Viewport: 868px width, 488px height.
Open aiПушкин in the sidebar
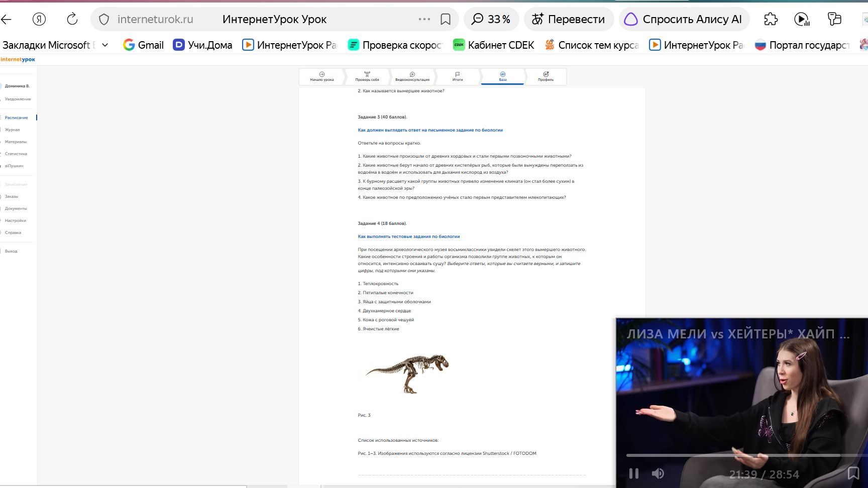pos(14,166)
